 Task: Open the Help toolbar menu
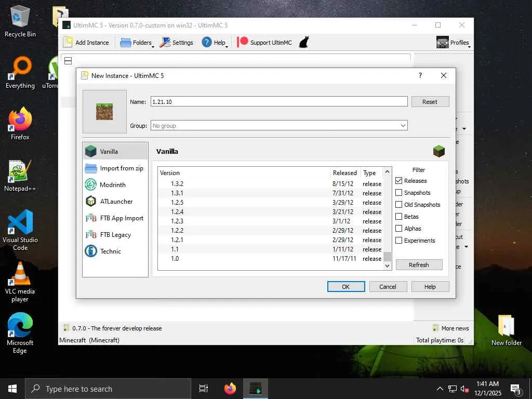pos(215,43)
